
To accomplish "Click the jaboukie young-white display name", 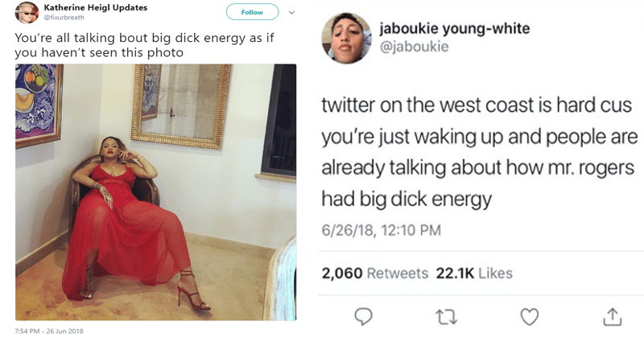I will click(455, 28).
